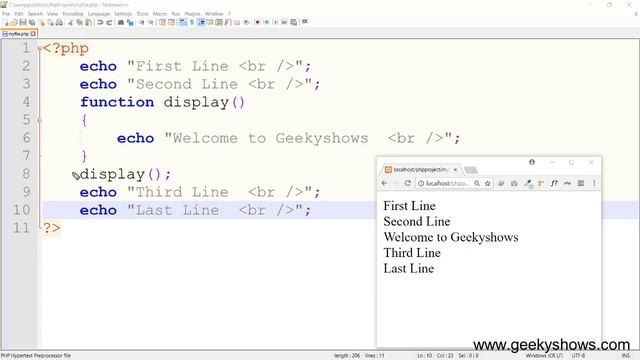Screen dimensions: 640x360
Task: Open a new browser tab
Action: point(471,170)
